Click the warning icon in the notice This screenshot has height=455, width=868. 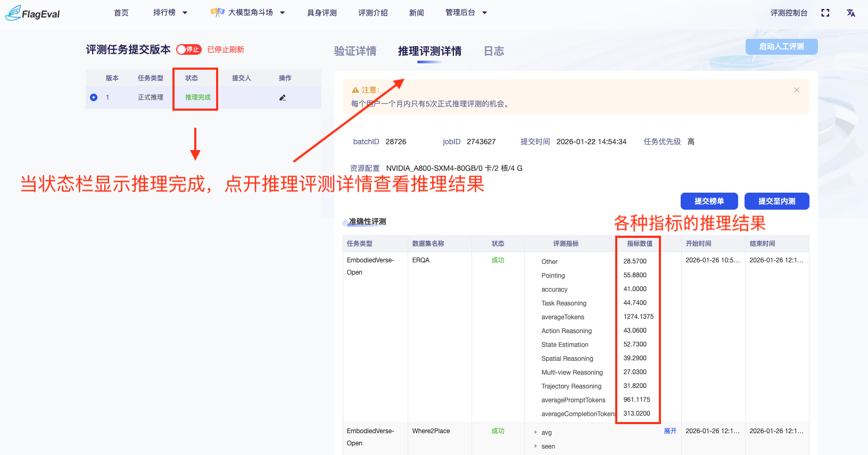pos(355,90)
